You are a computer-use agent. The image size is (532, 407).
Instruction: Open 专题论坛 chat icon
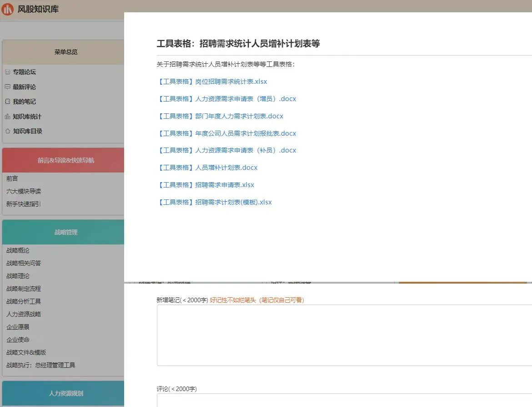pyautogui.click(x=7, y=72)
